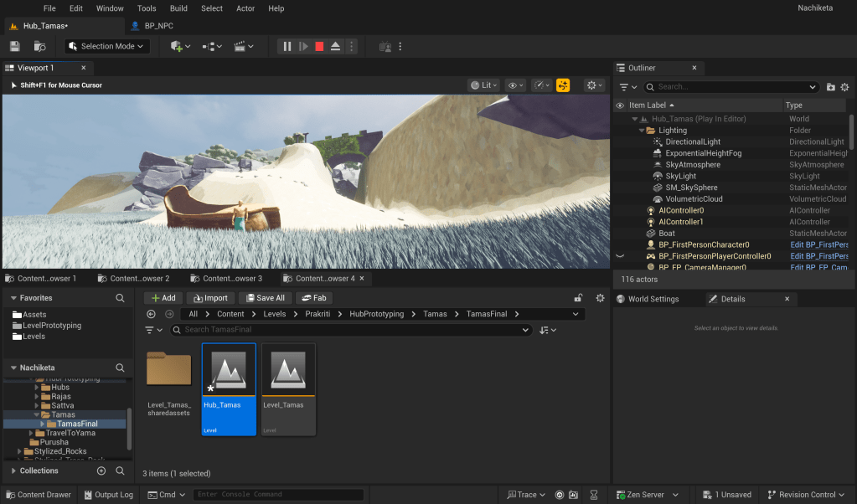The height and width of the screenshot is (504, 857).
Task: Switch to the BP_NPC tab
Action: click(x=157, y=26)
